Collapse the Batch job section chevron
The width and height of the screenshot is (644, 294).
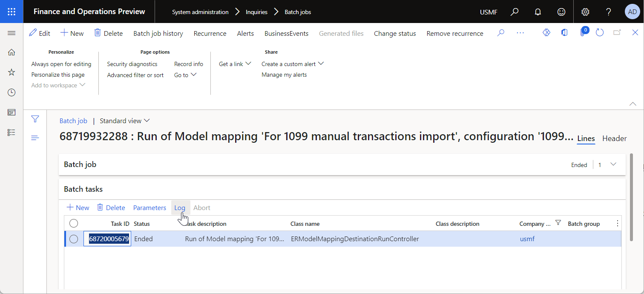tap(613, 164)
